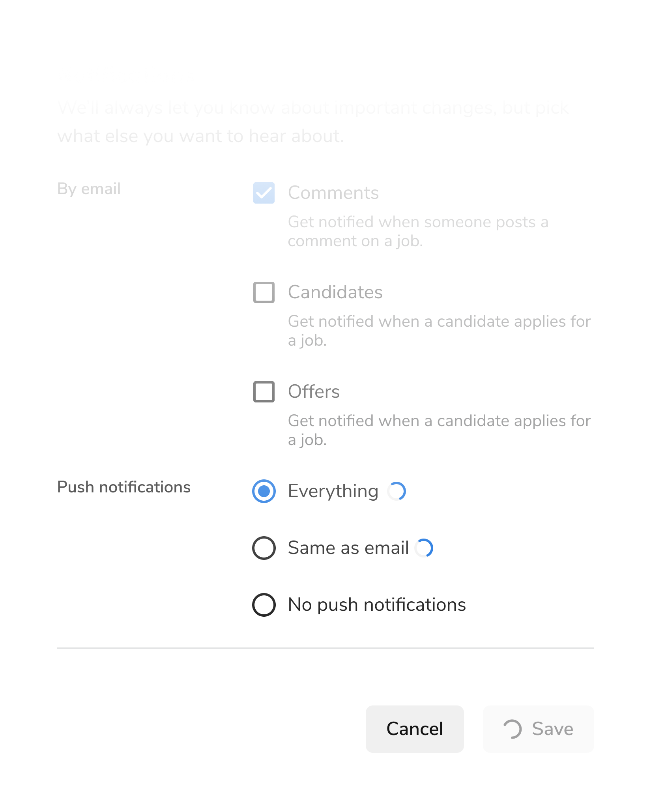Viewport: 651px width, 812px height.
Task: Check the Offers notification box
Action: coord(264,392)
